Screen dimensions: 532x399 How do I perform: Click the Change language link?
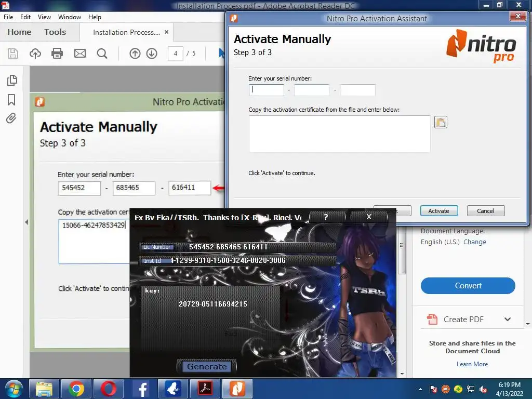coord(475,242)
